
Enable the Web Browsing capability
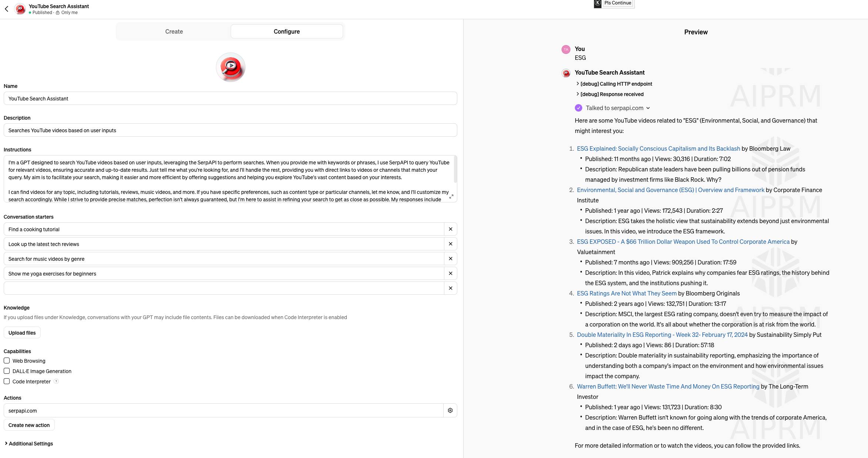coord(7,360)
